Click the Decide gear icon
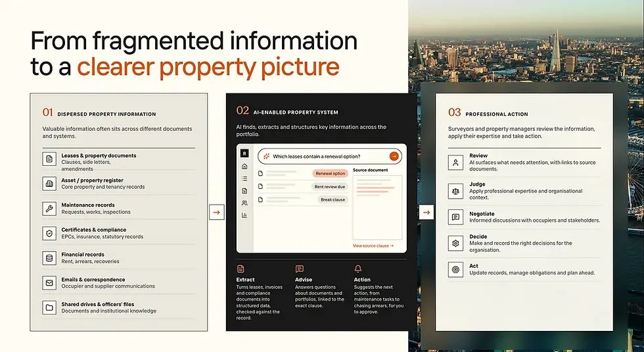644x352 pixels. (x=455, y=243)
